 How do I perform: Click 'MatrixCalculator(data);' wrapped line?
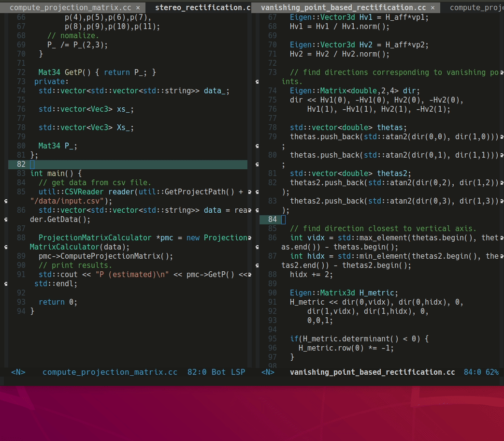[x=80, y=247]
